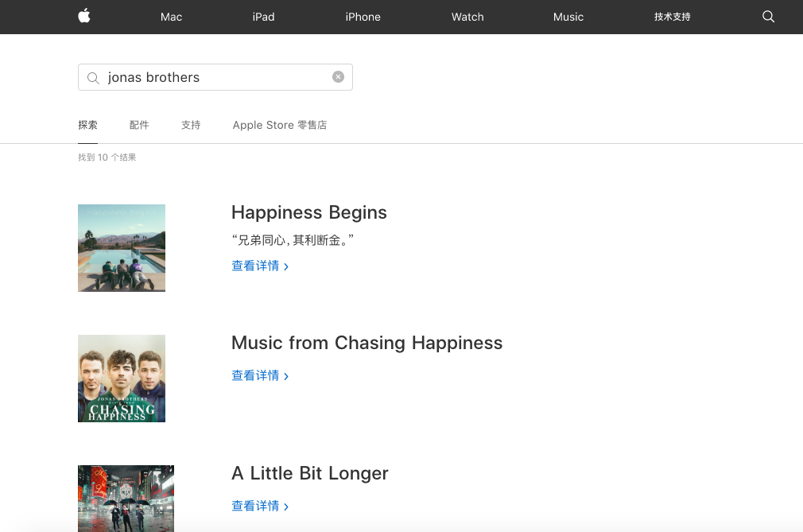Click 查看详情 under Happiness Begins
Image resolution: width=803 pixels, height=532 pixels.
[255, 266]
